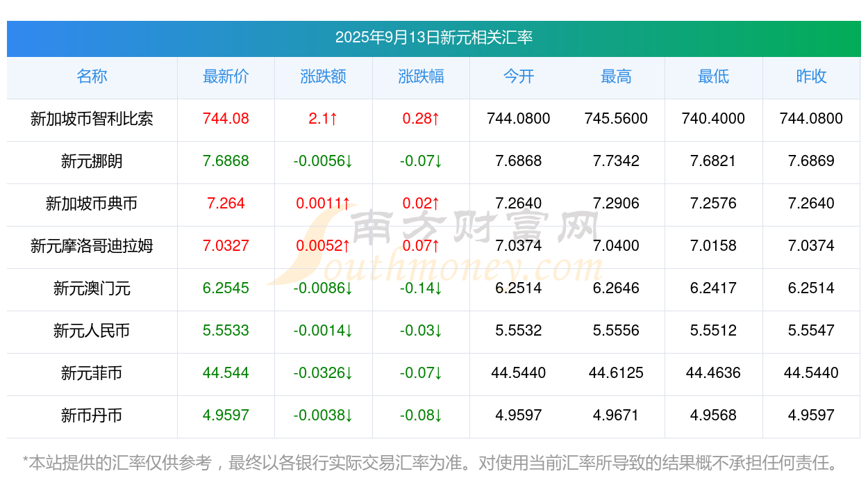
Task: Click the low value 6.2417
Action: 714,288
